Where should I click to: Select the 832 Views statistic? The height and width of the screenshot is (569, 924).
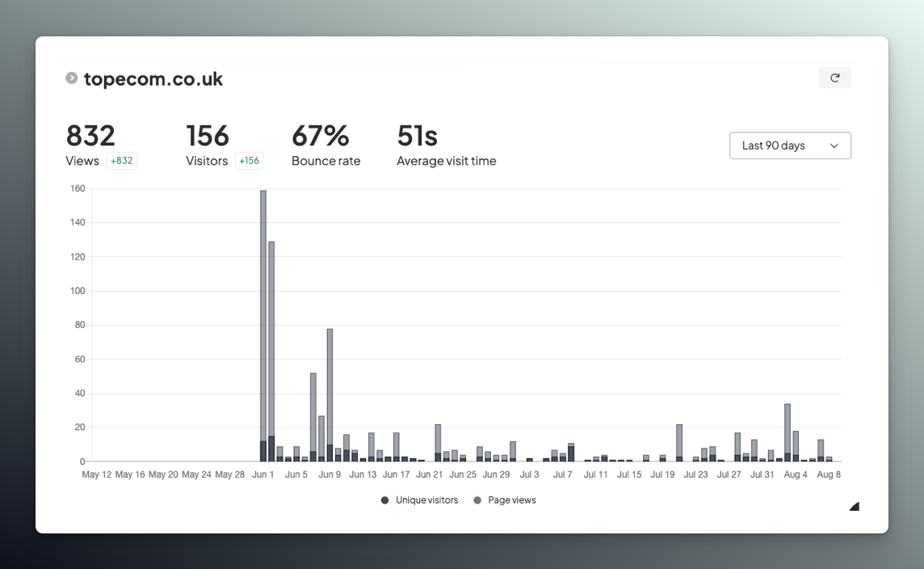pyautogui.click(x=90, y=137)
